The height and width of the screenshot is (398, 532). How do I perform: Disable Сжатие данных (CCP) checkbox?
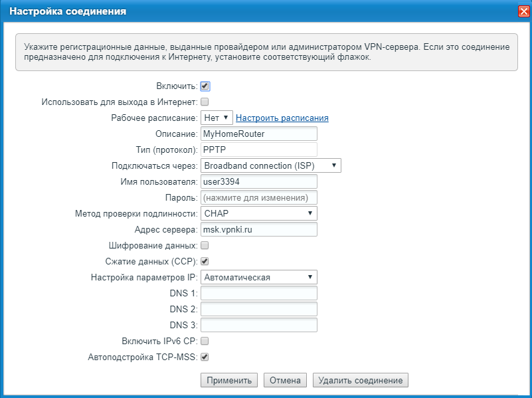pos(205,261)
